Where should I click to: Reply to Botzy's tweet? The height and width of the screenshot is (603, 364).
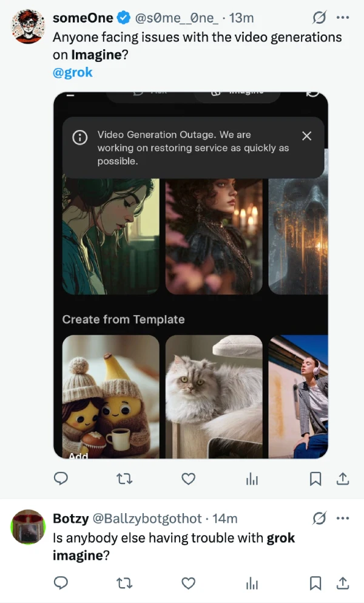coord(61,583)
